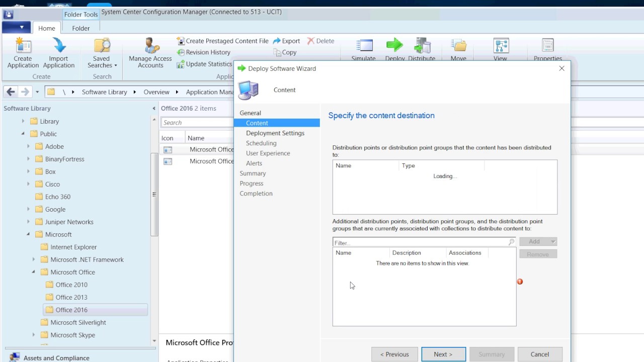
Task: Open the Assets and Compliance workspace
Action: click(x=56, y=357)
